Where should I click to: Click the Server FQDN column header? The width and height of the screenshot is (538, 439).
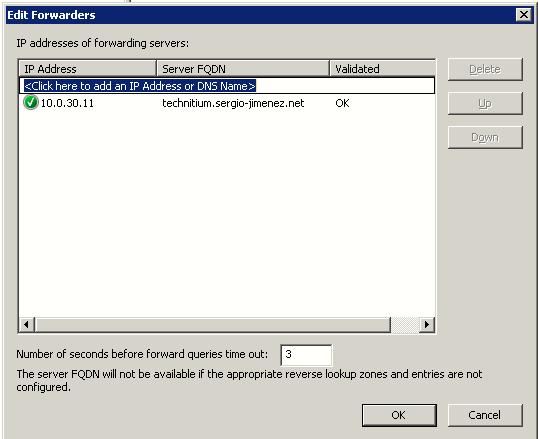[243, 68]
